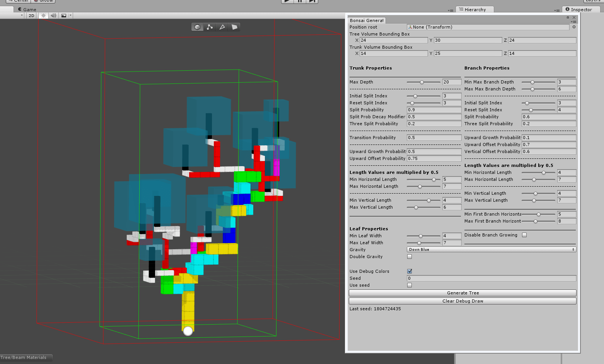Open the object picker for Position root
Image resolution: width=604 pixels, height=364 pixels.
(574, 27)
